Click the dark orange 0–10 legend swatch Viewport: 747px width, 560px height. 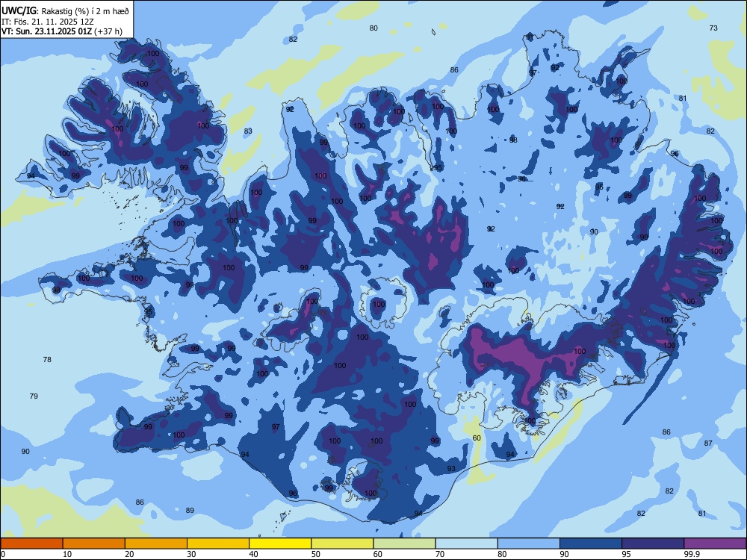31,544
